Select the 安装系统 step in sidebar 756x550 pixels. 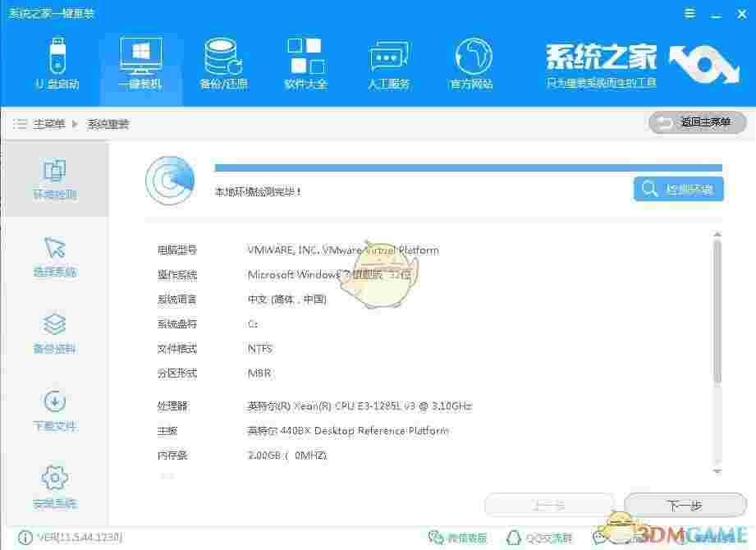pyautogui.click(x=55, y=488)
